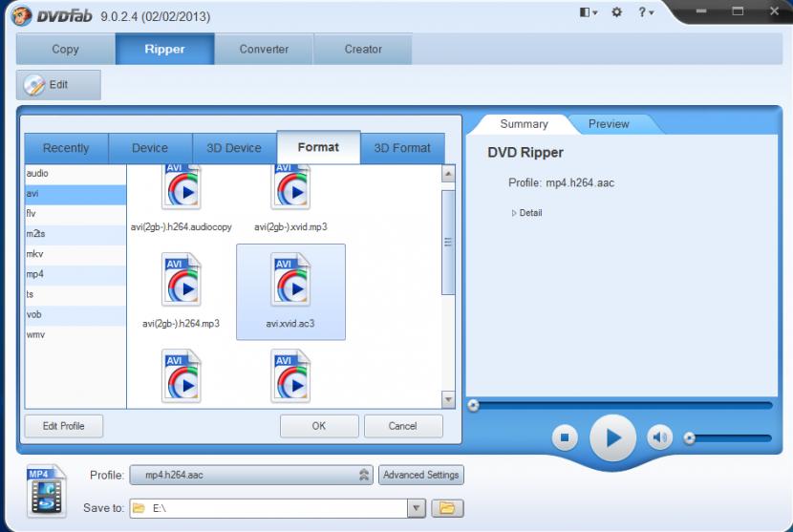
Task: Open the help question mark menu
Action: (x=645, y=12)
